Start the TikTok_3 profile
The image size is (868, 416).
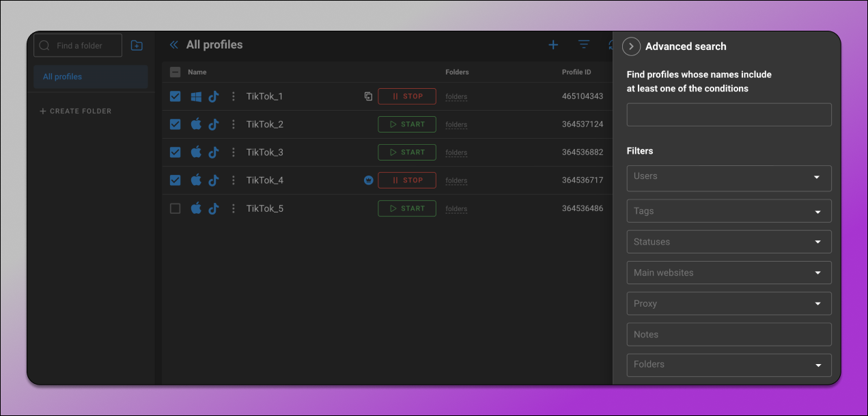click(x=407, y=152)
